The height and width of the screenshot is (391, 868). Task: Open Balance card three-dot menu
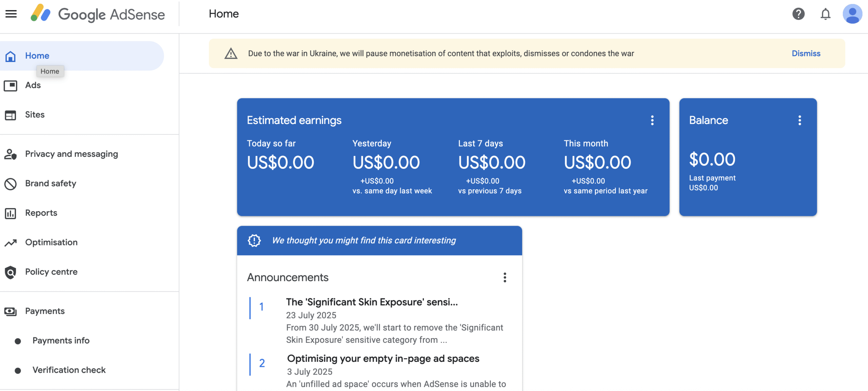point(800,120)
